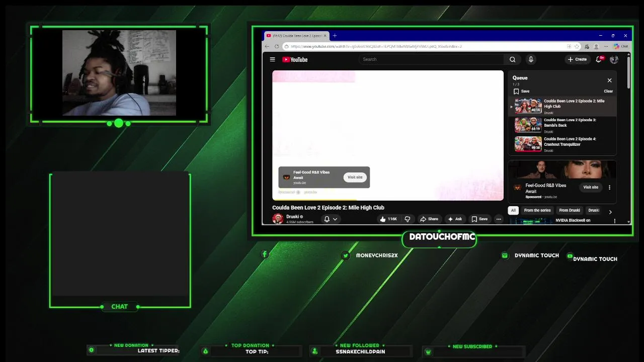Screen dimensions: 644x362
Task: Save the queue to a playlist
Action: [521, 91]
